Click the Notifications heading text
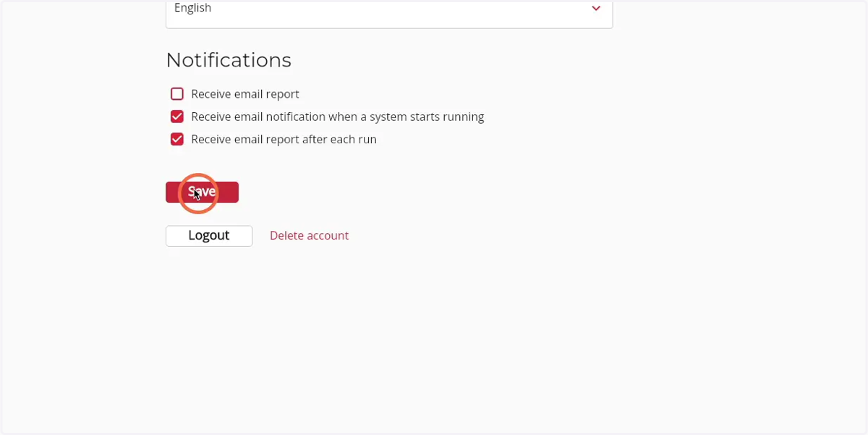 pos(229,60)
